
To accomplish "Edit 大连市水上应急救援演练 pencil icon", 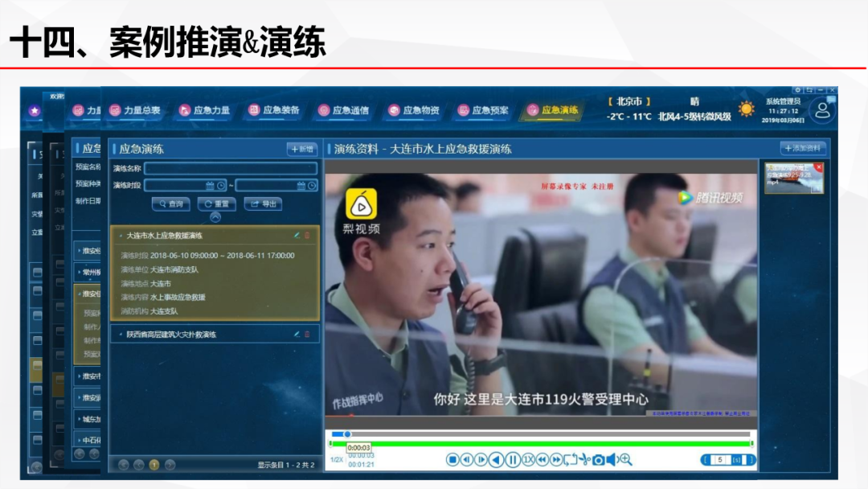I will 297,236.
